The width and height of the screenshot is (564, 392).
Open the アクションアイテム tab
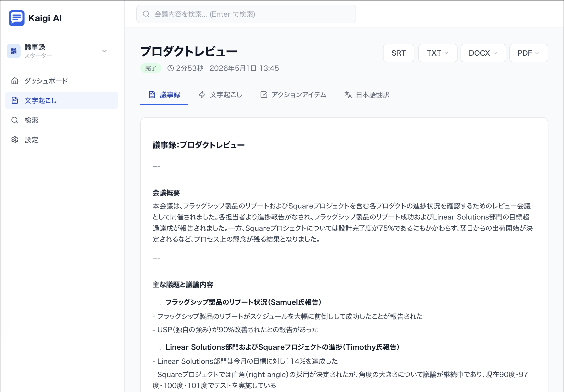[293, 95]
